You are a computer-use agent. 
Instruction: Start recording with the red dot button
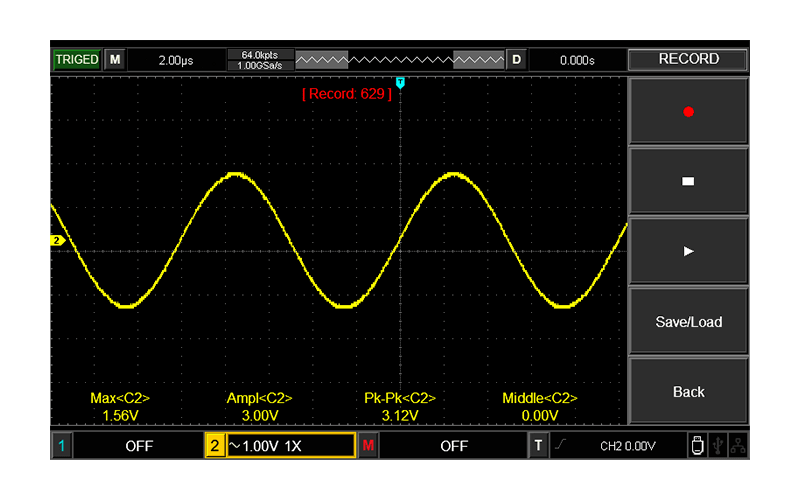[x=688, y=112]
